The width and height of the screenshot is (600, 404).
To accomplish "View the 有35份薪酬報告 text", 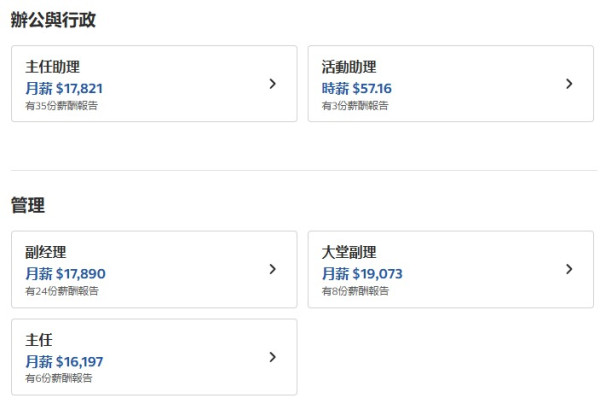I will (x=62, y=106).
